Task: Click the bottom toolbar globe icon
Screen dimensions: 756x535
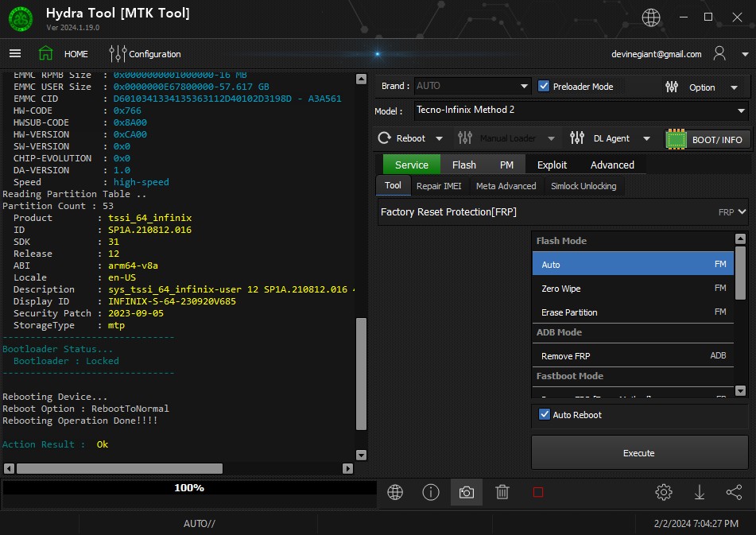Action: click(x=395, y=492)
